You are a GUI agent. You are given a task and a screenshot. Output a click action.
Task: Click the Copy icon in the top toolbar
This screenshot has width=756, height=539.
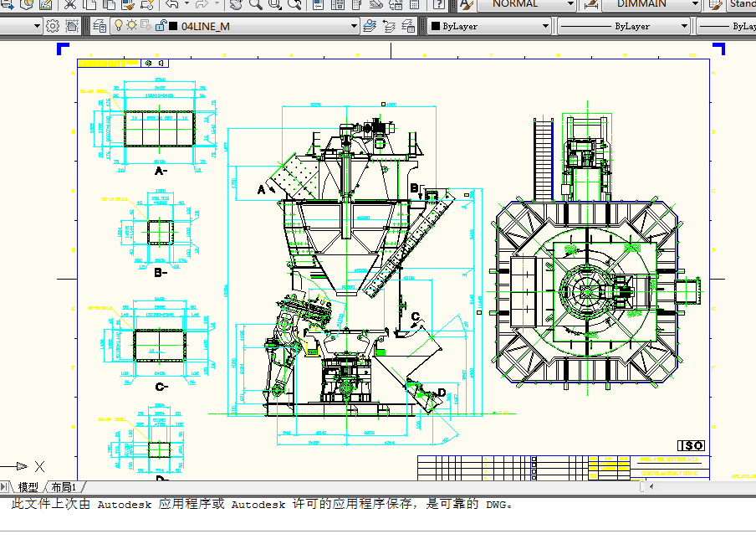[x=89, y=5]
